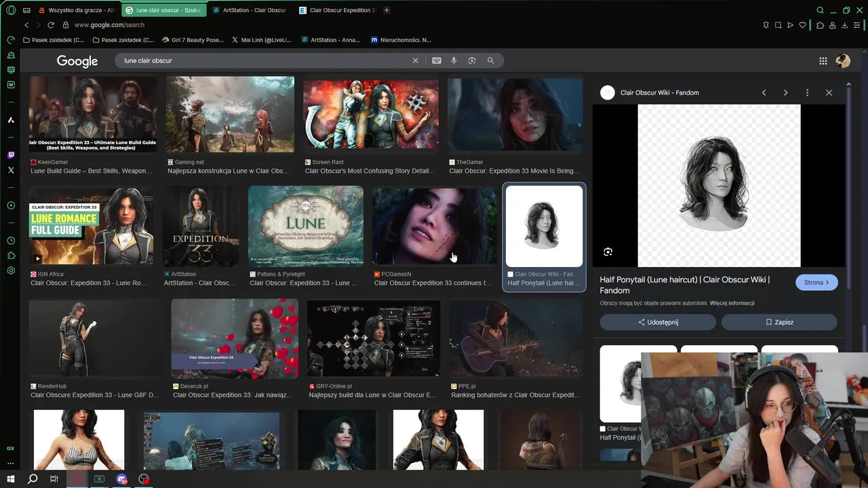Open X (Twitter) in the Opera sidebar

pyautogui.click(x=11, y=170)
